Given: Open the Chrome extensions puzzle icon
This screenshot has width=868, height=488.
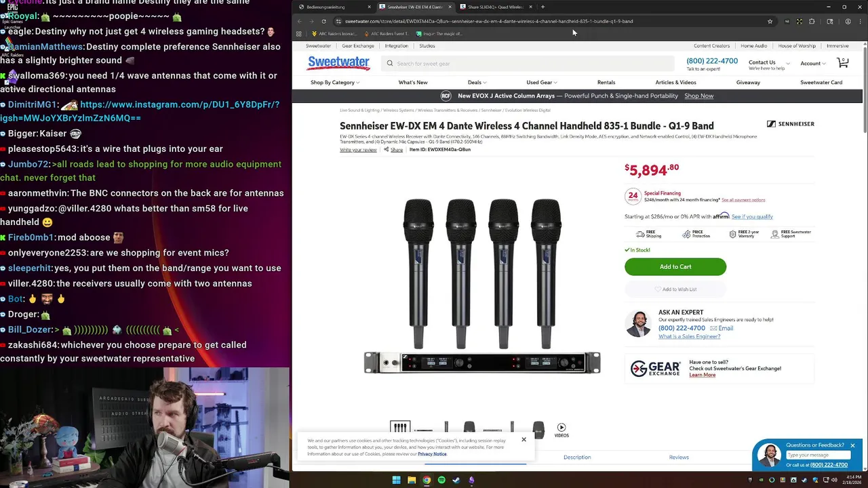Looking at the screenshot, I should pos(812,21).
